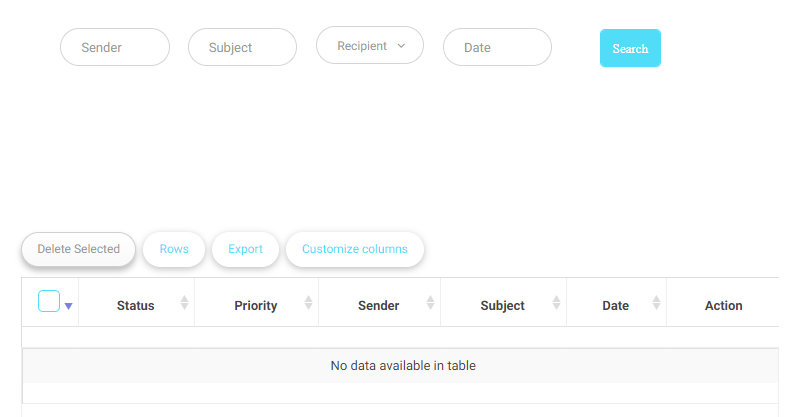This screenshot has width=796, height=417.
Task: Open the selection dropdown arrow beside checkbox
Action: click(68, 306)
